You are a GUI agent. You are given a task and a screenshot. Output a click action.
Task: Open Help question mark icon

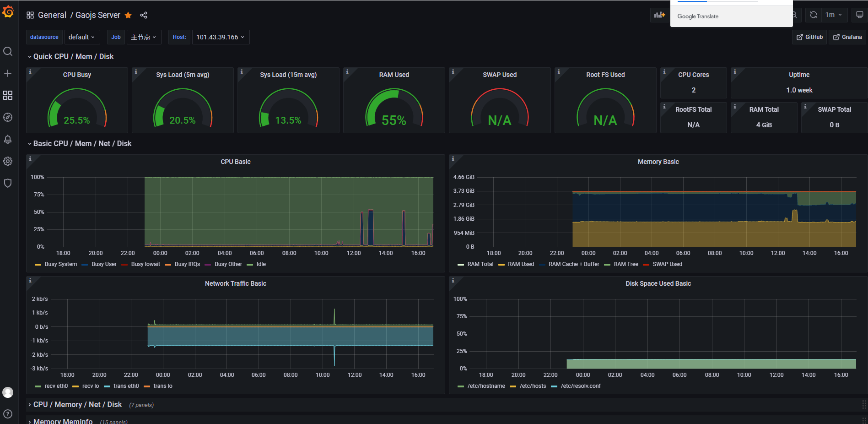click(x=8, y=414)
